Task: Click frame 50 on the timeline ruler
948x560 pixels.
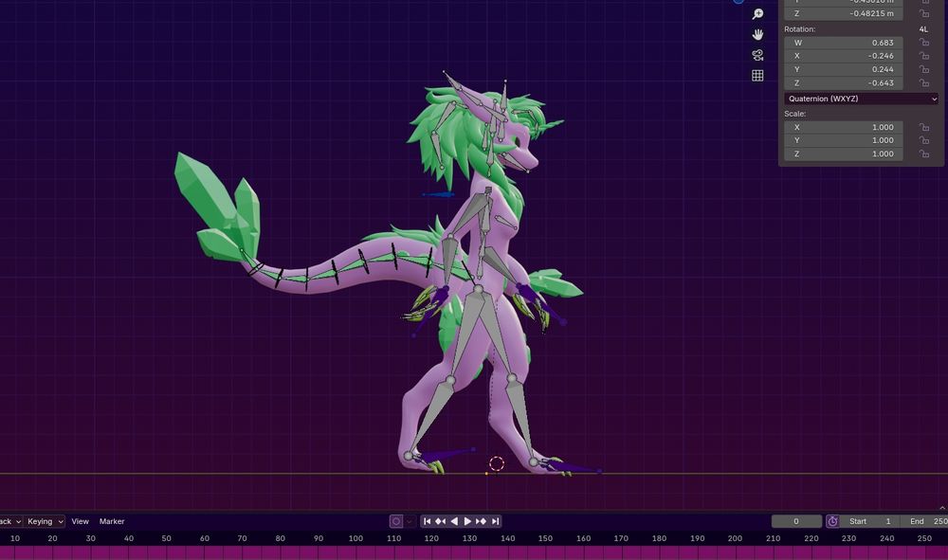Action: [x=166, y=538]
